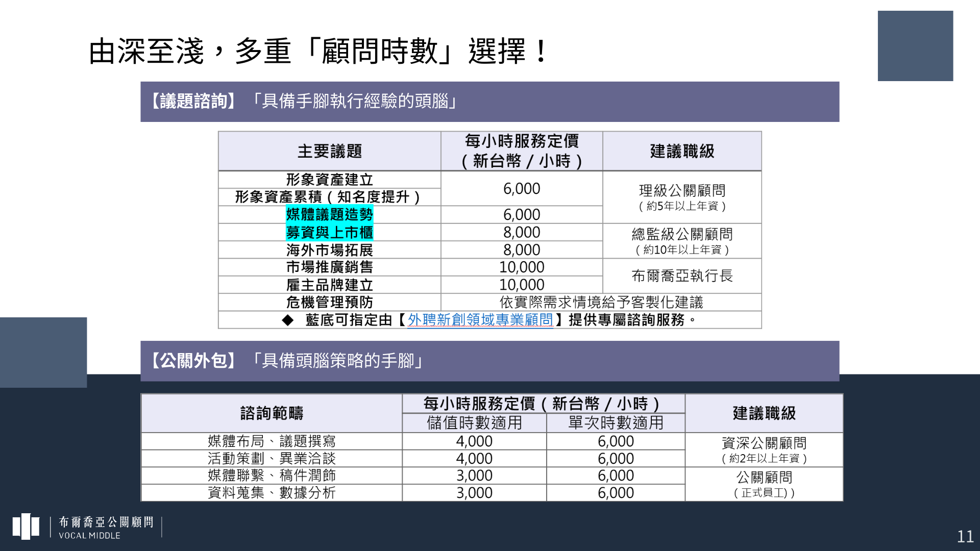Click the 總監級公關顧問 cell

(x=682, y=241)
